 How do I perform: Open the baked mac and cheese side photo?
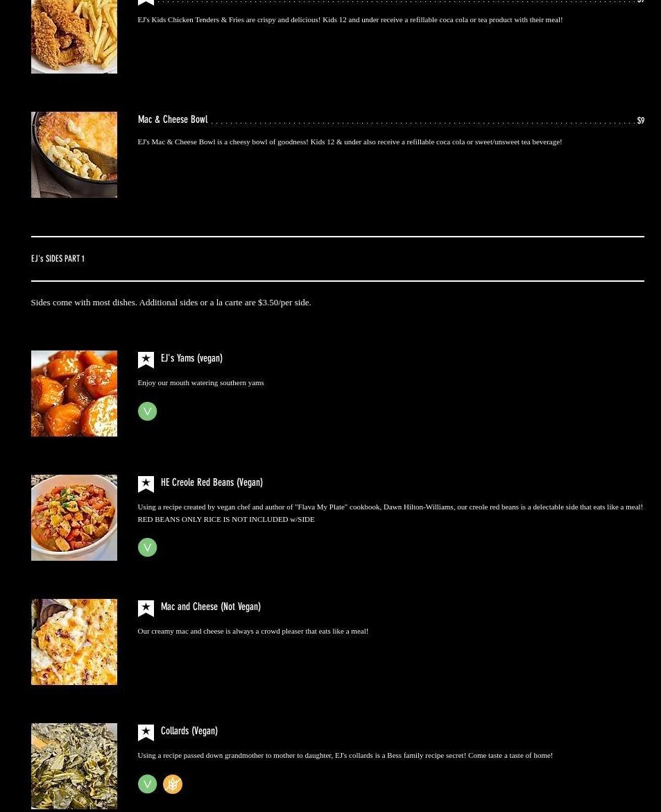[x=74, y=642]
